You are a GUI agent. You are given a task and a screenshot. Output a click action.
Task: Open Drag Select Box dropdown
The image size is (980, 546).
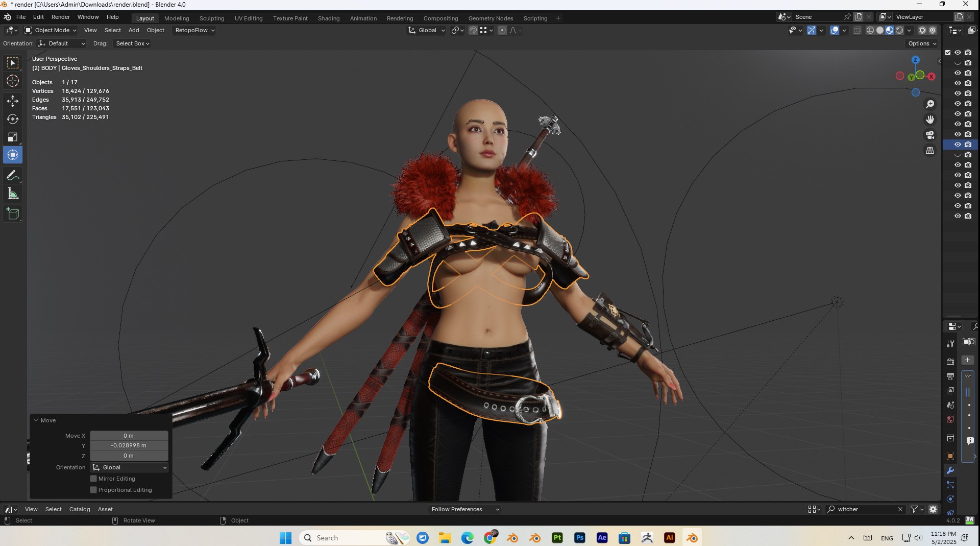[132, 43]
